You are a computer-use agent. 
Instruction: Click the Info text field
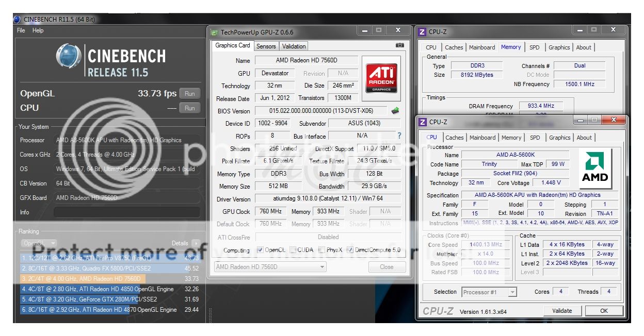[x=126, y=212]
